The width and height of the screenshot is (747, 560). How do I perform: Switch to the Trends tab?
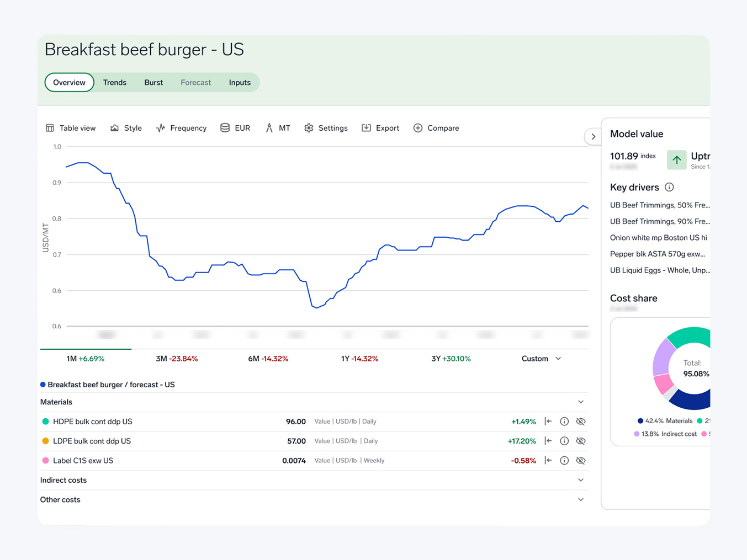pos(115,83)
